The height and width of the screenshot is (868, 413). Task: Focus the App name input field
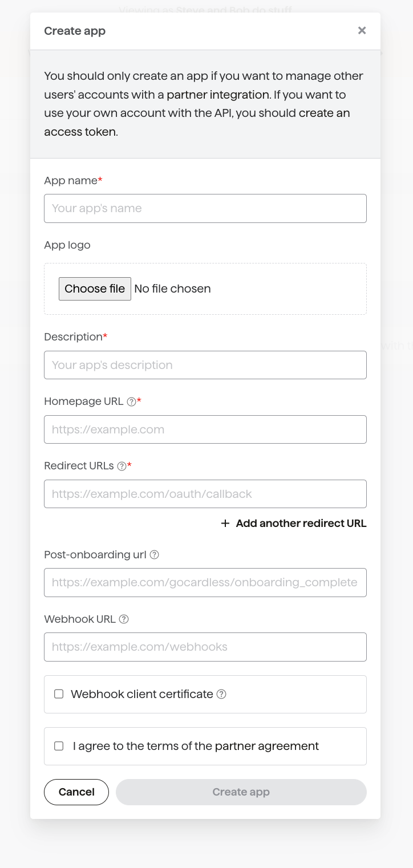(x=205, y=208)
